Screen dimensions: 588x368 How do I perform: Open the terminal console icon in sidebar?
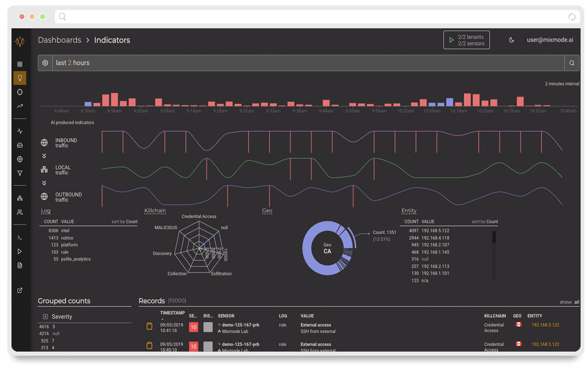click(20, 237)
